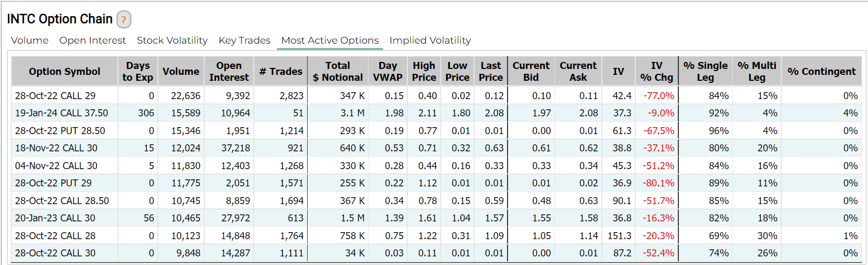Open the Implied Volatility tab

tap(430, 40)
